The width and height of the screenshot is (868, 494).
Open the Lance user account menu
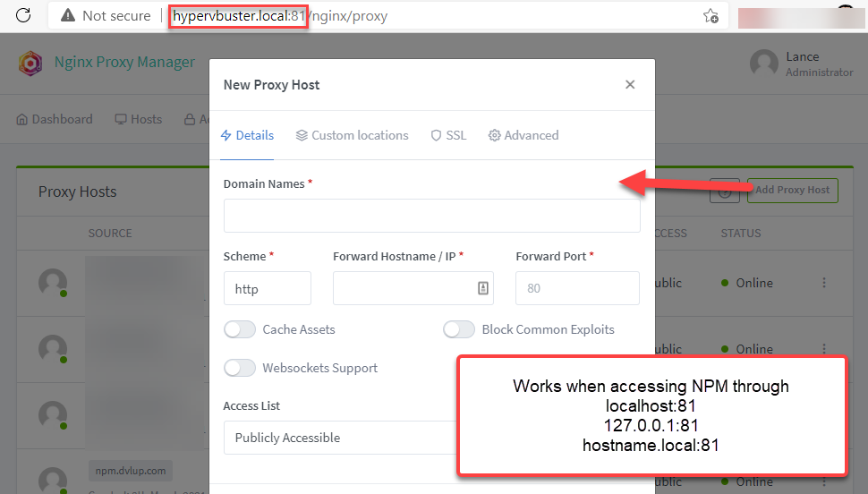tap(801, 64)
